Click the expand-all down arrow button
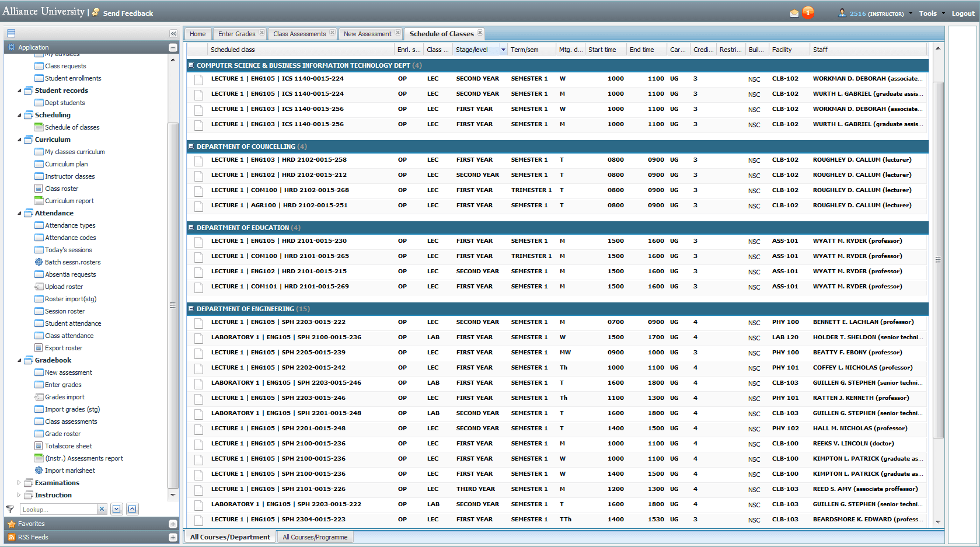 [117, 509]
